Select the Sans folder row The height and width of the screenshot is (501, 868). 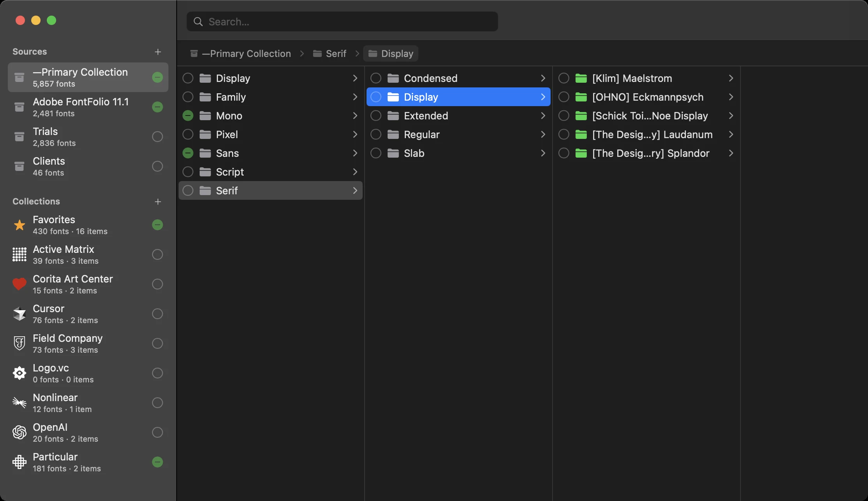271,153
